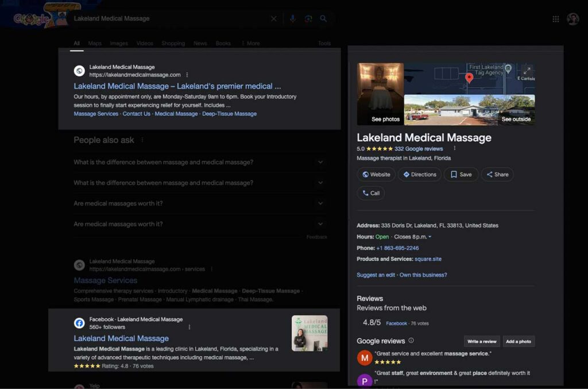This screenshot has width=588, height=389.
Task: Open the Facebook Lakeland Medical Massage result title
Action: [x=121, y=338]
